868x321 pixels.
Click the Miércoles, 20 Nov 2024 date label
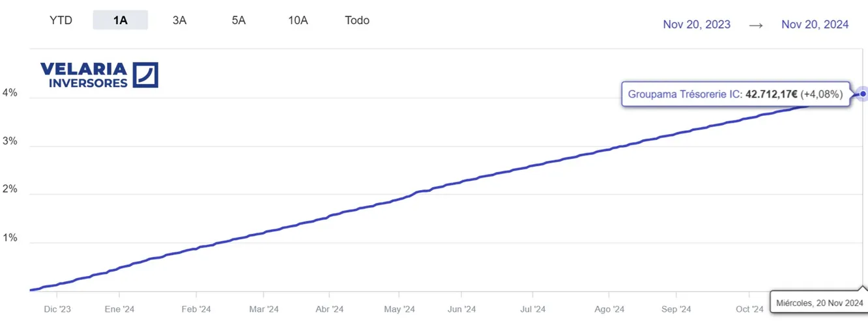(x=820, y=303)
